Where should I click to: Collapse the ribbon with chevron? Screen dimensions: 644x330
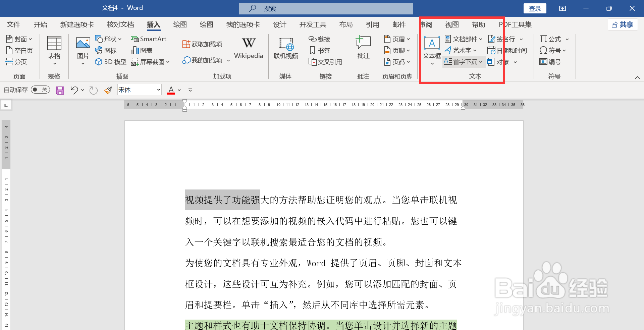[x=637, y=77]
